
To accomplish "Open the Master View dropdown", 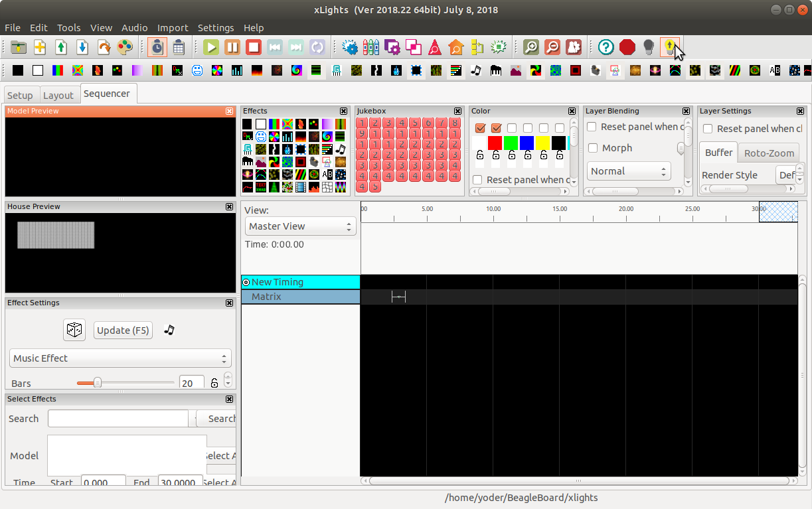I will [x=300, y=226].
